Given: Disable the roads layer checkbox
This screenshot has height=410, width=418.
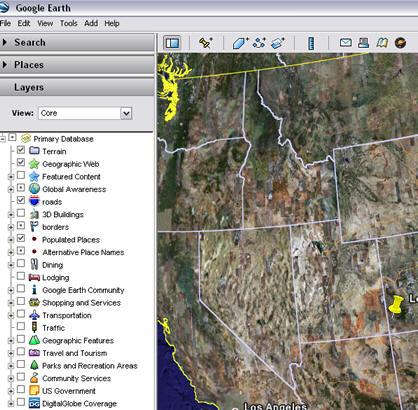Looking at the screenshot, I should coord(21,200).
